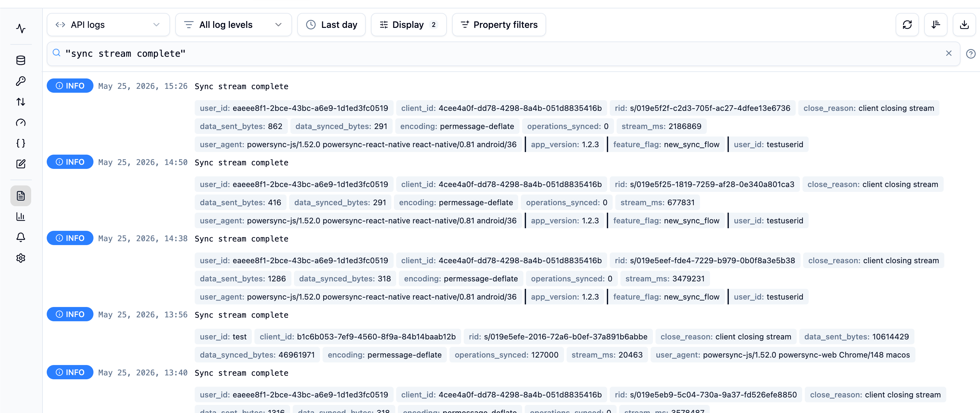Click the rid s/019e5eef-fde4 chip
The image size is (980, 413).
pos(704,260)
